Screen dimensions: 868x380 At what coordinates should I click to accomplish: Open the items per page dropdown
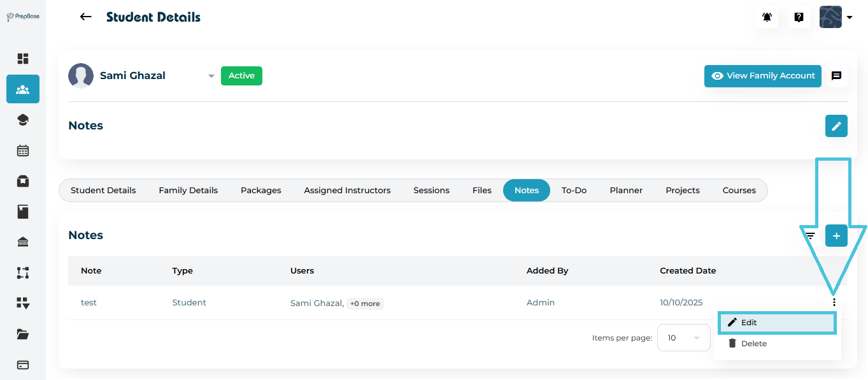(683, 337)
